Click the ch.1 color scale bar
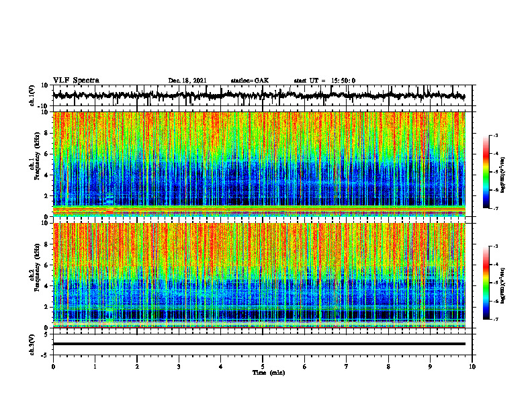The height and width of the screenshot is (411, 532). 486,172
